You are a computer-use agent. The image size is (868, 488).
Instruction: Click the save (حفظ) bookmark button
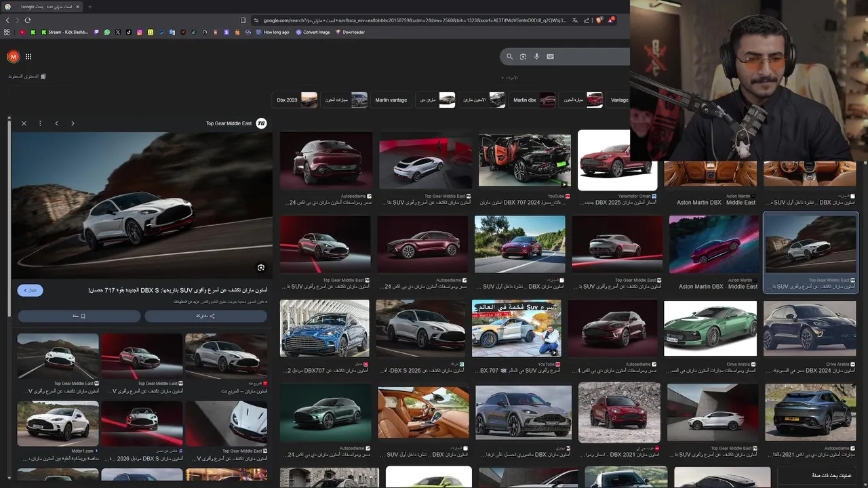click(x=79, y=316)
